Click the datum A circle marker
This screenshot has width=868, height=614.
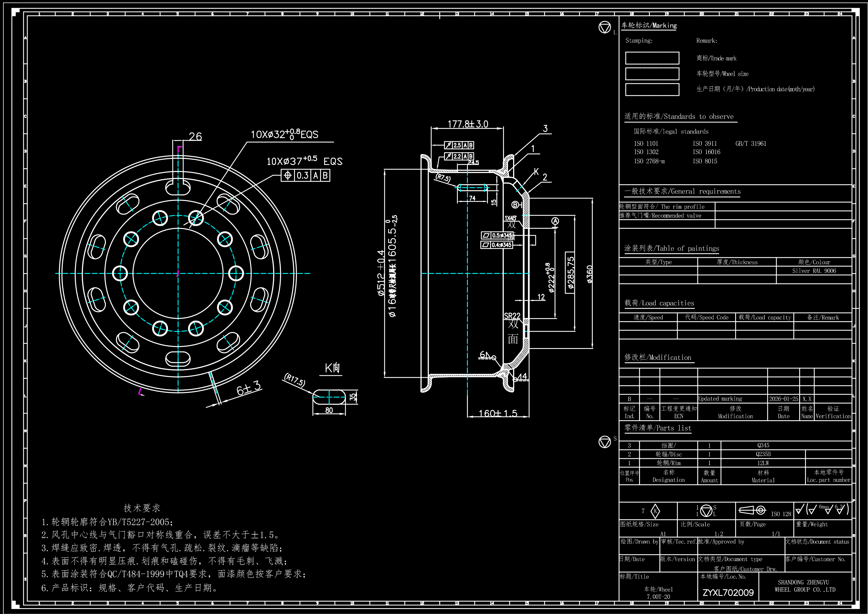[x=555, y=221]
